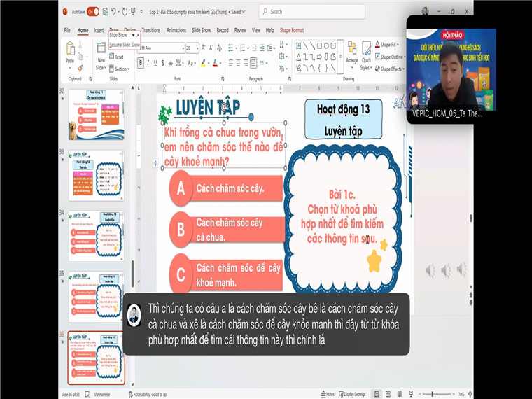Open the Transitions ribbon tab
The height and width of the screenshot is (399, 532).
coord(151,30)
